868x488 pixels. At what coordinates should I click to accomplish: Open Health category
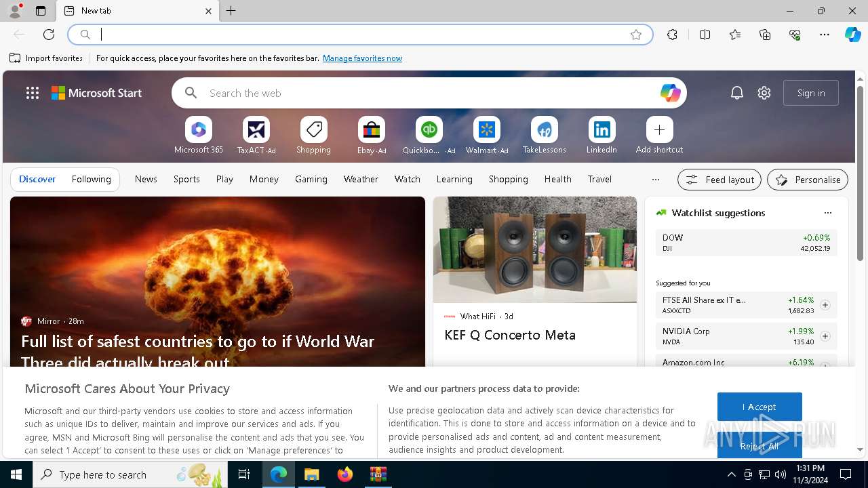click(x=557, y=179)
